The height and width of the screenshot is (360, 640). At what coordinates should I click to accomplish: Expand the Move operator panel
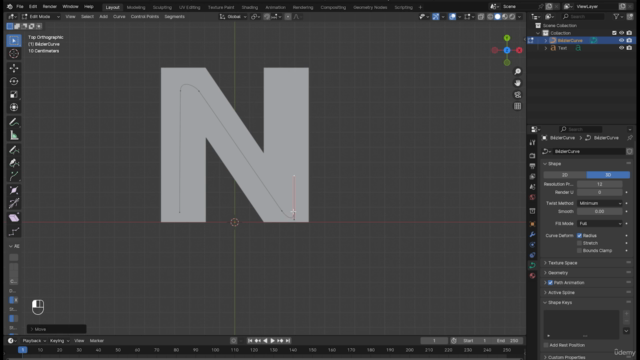click(57, 329)
